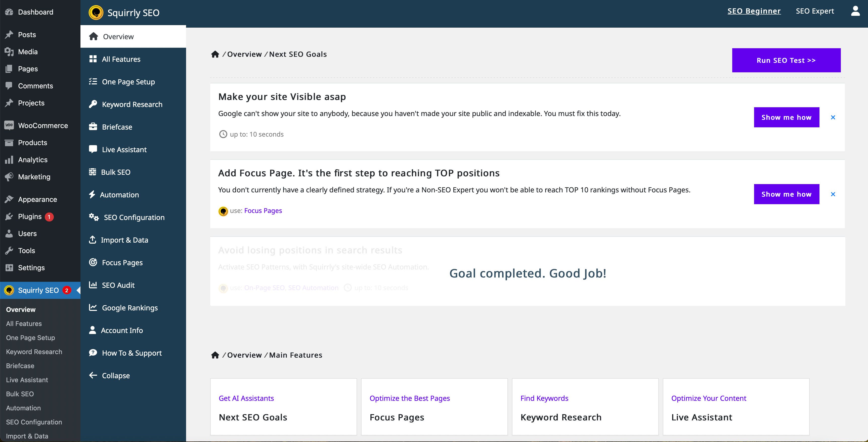
Task: Open the SEO Audit panel
Action: [118, 285]
